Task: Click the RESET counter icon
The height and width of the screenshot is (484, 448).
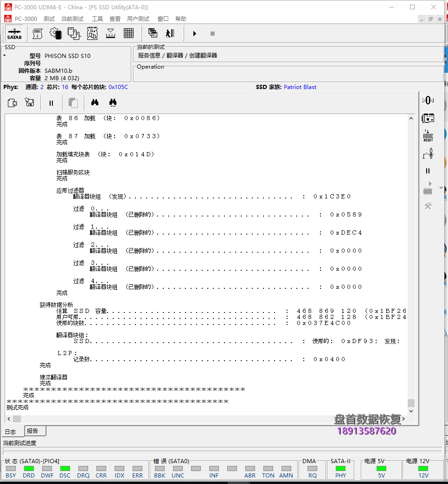Action: (428, 136)
